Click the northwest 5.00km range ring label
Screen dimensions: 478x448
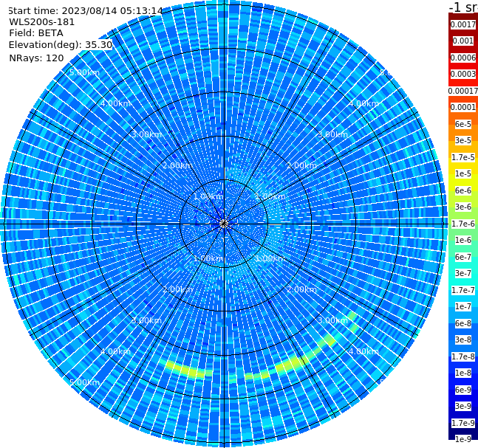coord(84,72)
